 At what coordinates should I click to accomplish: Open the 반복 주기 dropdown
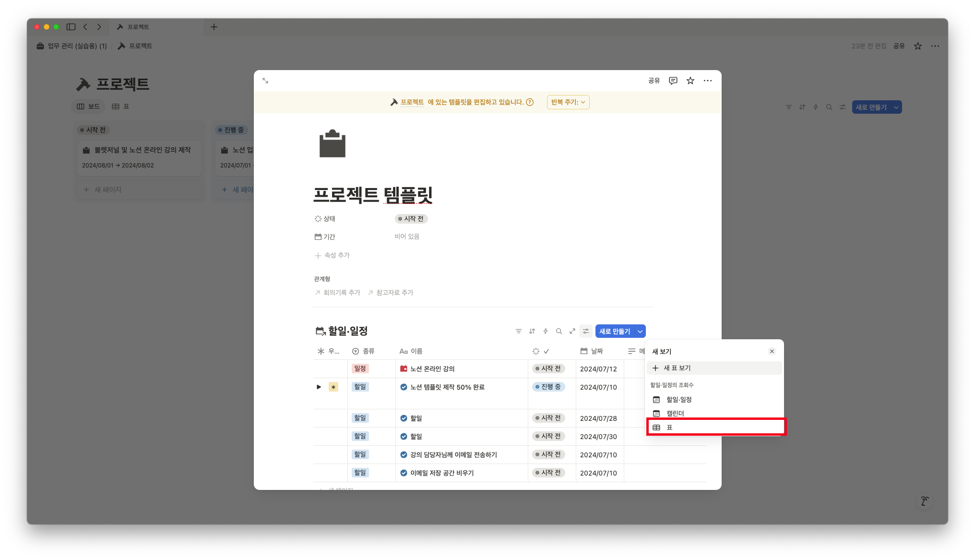pyautogui.click(x=568, y=102)
